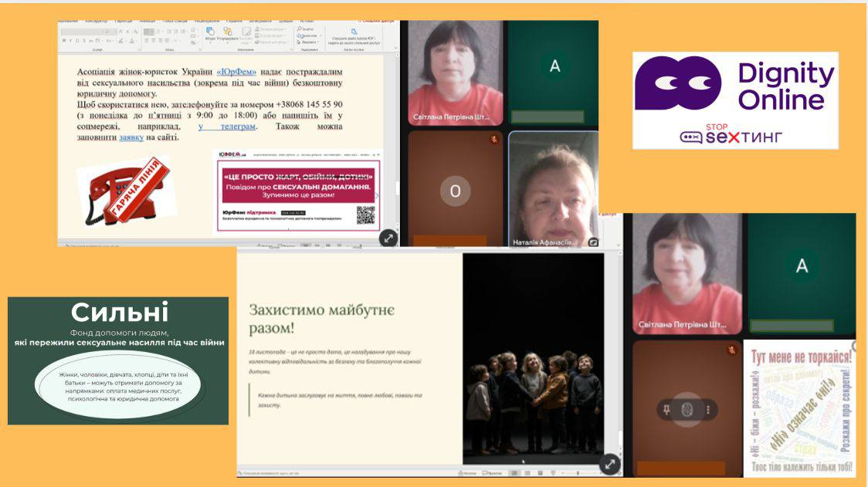Follow the "у телеграм" link

(x=226, y=126)
